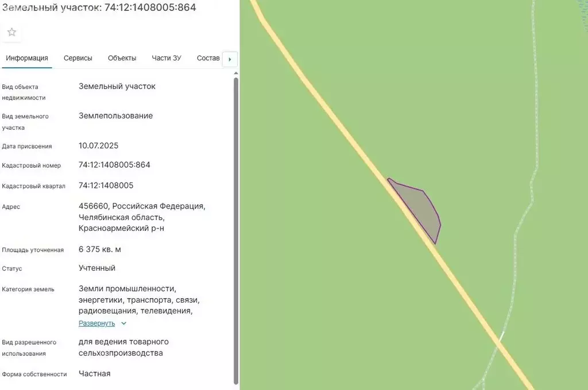This screenshot has width=588, height=390.
Task: Click the address text starting 456660
Action: coord(142,217)
